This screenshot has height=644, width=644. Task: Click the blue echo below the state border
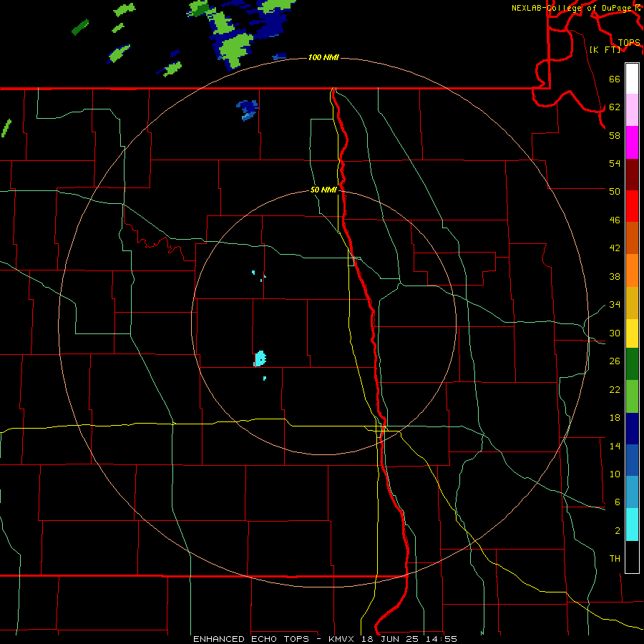(x=248, y=109)
